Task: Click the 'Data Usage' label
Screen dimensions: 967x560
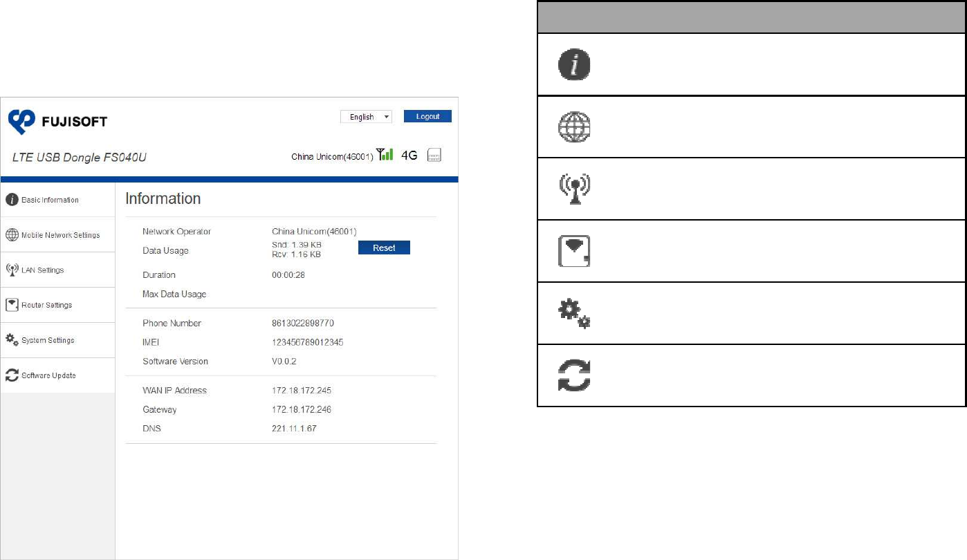Action: click(x=165, y=250)
